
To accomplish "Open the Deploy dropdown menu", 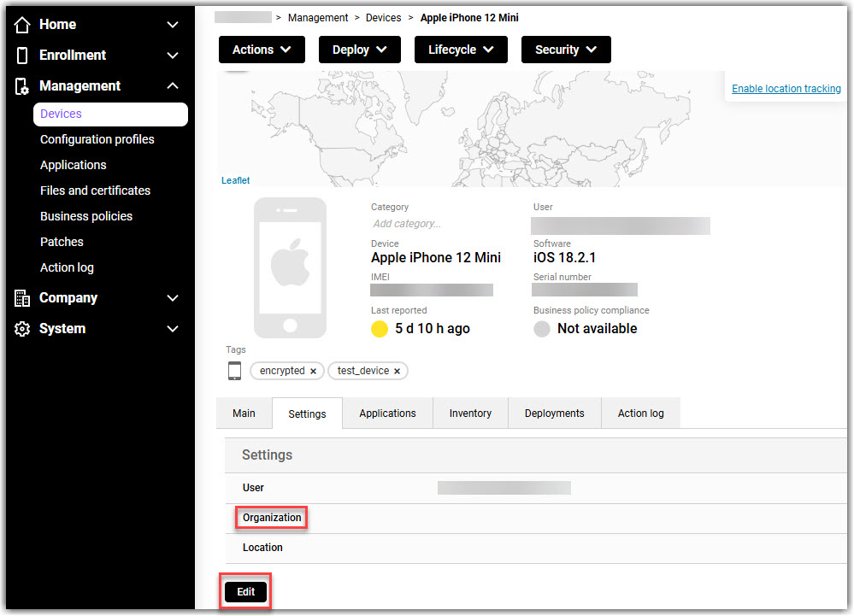I will (x=360, y=50).
